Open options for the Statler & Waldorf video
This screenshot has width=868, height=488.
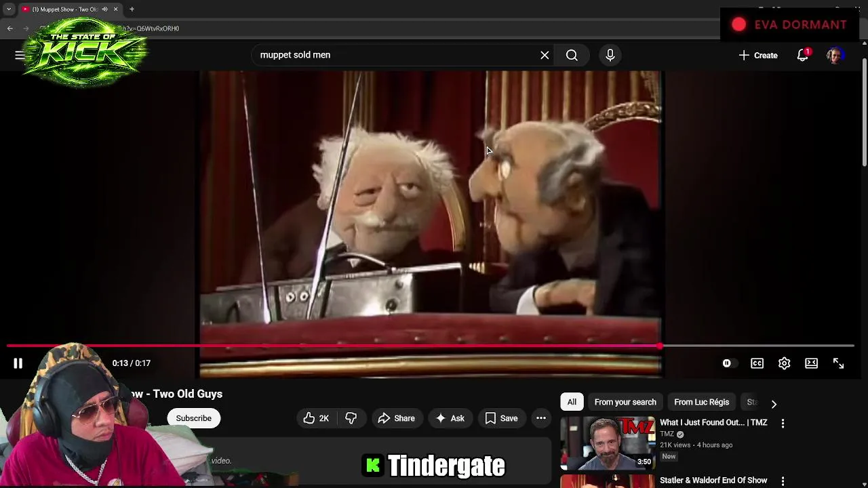tap(783, 481)
